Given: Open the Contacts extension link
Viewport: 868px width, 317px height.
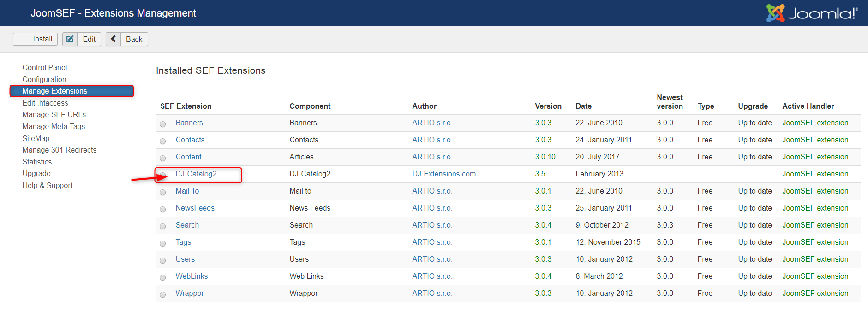Looking at the screenshot, I should tap(190, 140).
